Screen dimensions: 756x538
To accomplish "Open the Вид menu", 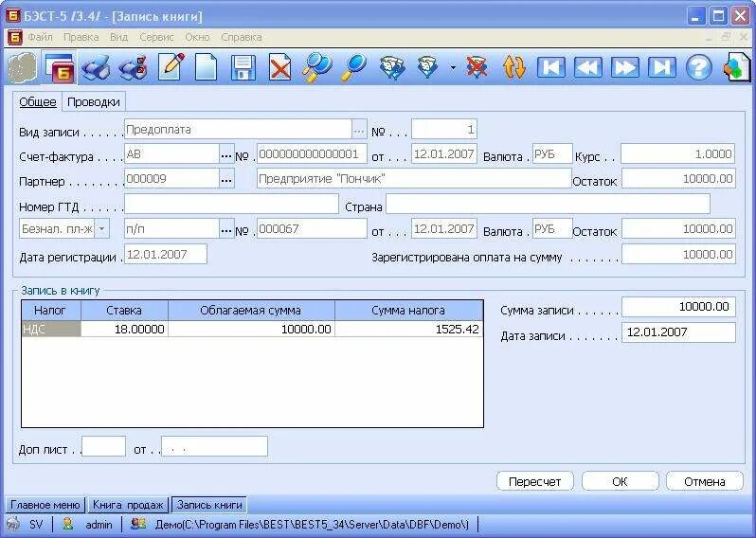I will coord(118,37).
